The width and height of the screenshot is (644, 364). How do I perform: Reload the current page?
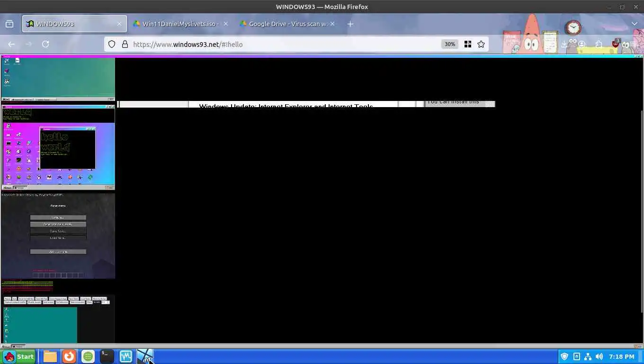tap(45, 44)
